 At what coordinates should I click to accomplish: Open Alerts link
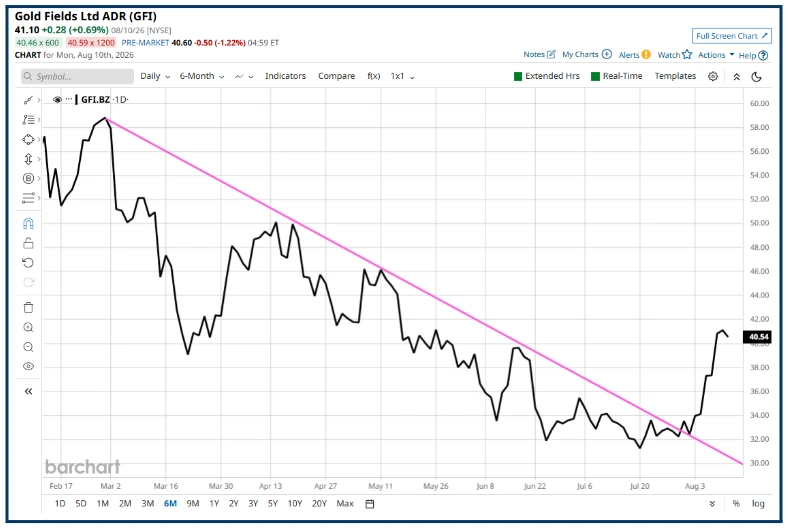634,54
